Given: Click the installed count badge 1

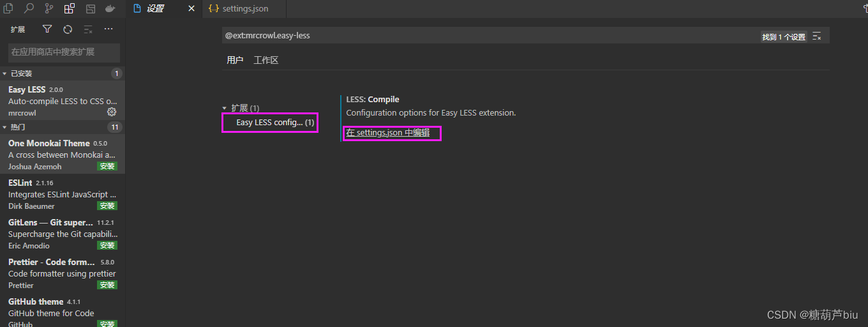Looking at the screenshot, I should (x=116, y=73).
